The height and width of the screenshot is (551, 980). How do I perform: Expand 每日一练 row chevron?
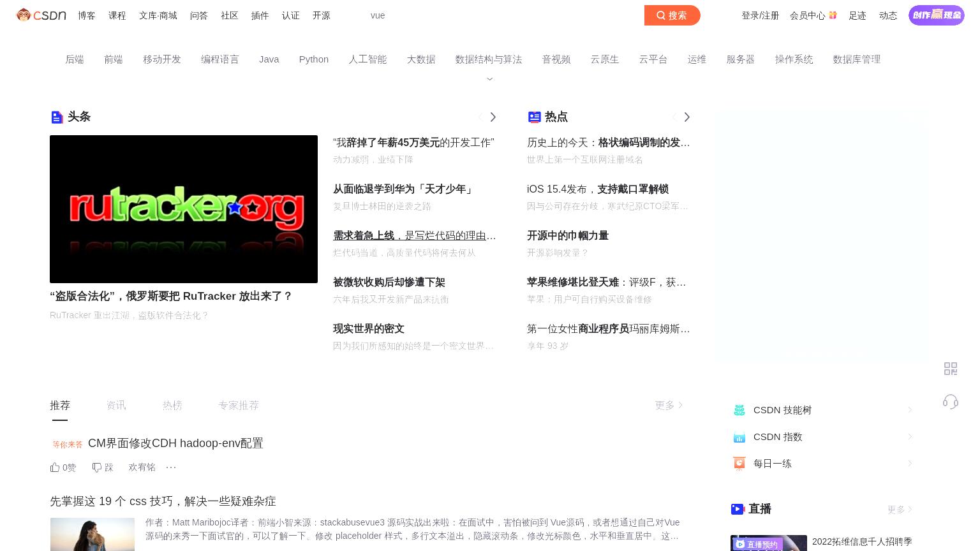(x=910, y=464)
